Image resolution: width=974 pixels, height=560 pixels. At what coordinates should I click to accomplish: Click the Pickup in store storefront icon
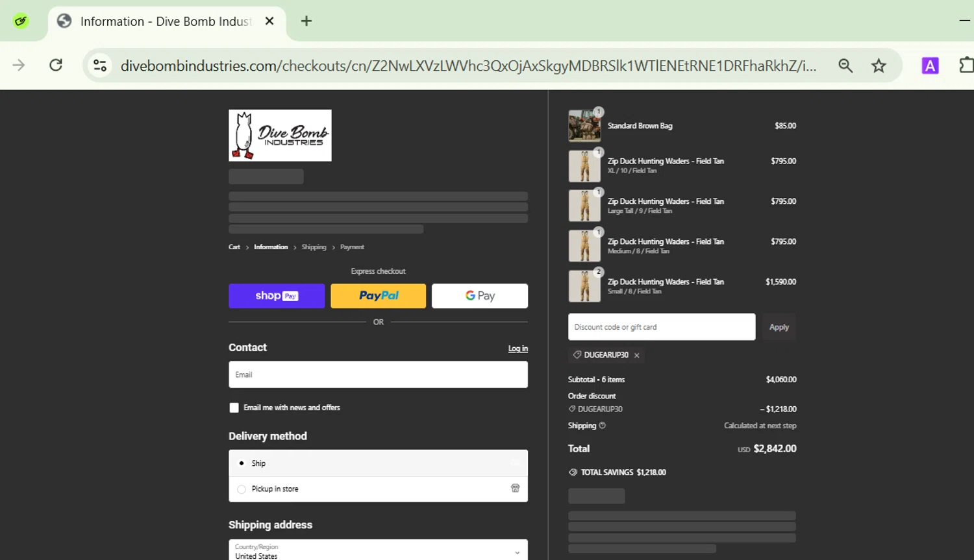516,489
